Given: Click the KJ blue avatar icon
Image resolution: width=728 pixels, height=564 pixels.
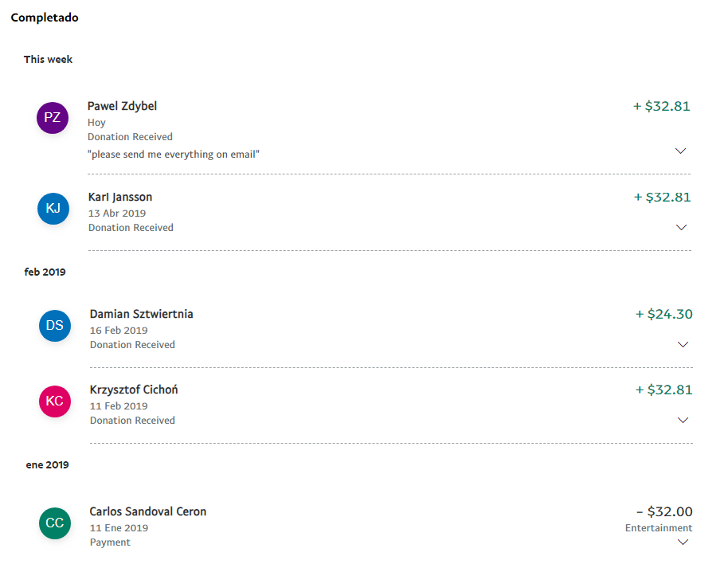Looking at the screenshot, I should click(x=53, y=209).
